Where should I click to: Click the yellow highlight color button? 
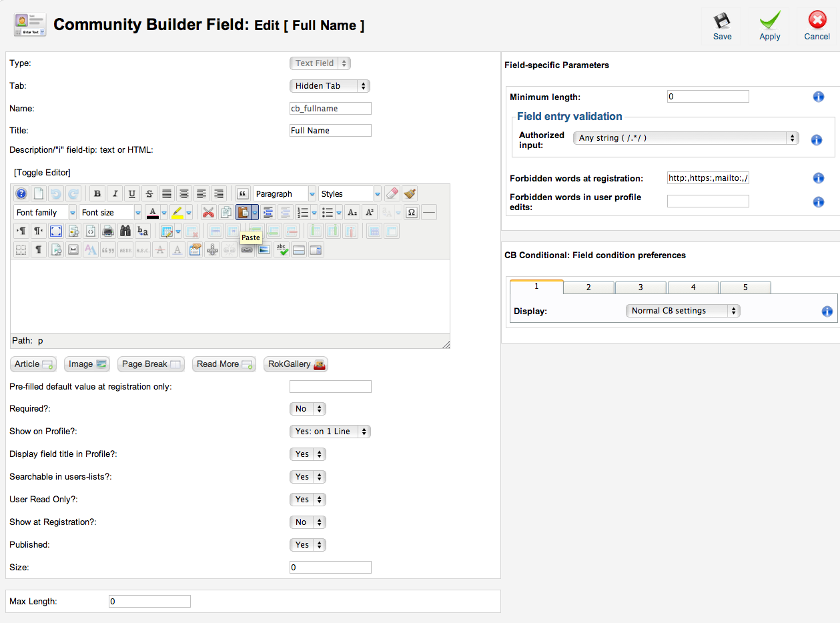(177, 212)
